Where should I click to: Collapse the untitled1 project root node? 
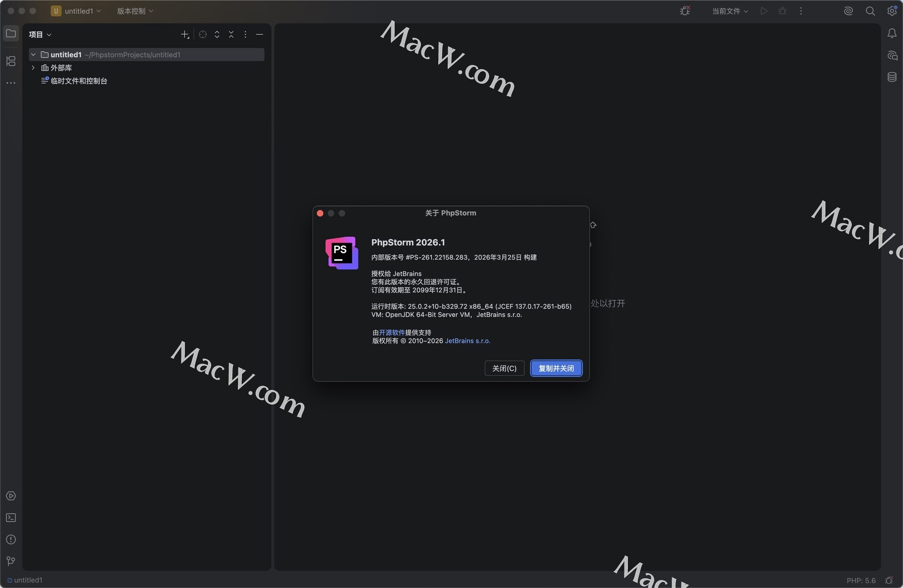(33, 55)
